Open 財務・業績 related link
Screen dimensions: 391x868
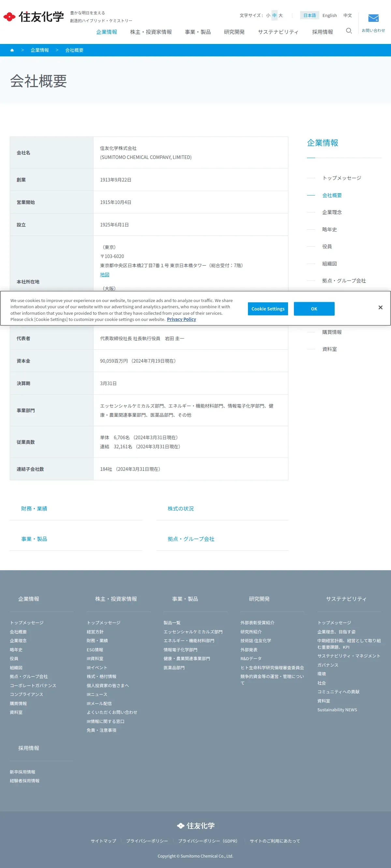pyautogui.click(x=34, y=509)
